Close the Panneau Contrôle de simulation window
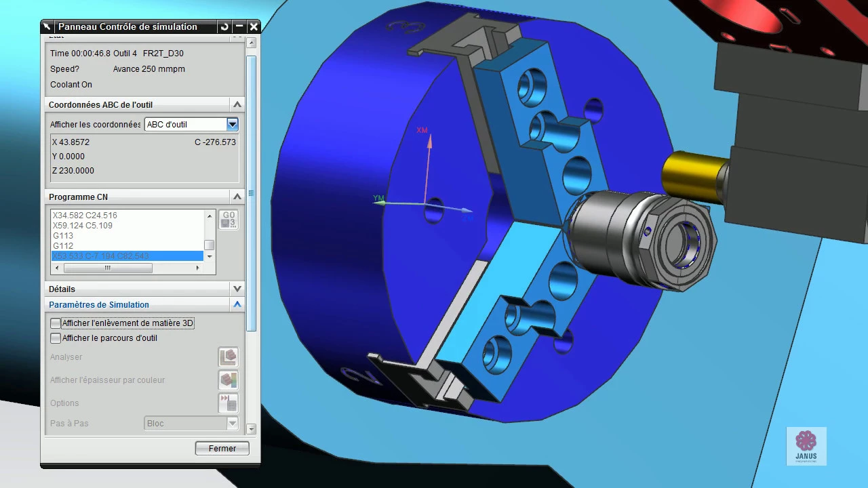The width and height of the screenshot is (868, 488). (254, 27)
